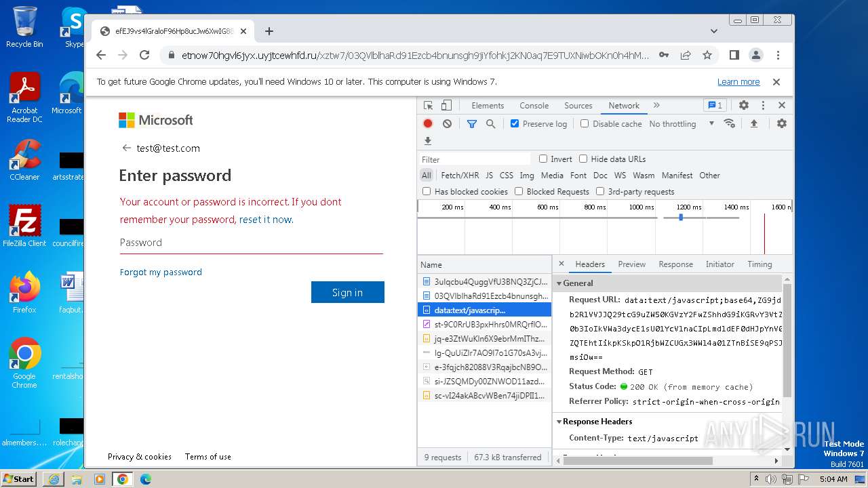Open the Preview tab of request details
The height and width of the screenshot is (488, 868).
click(x=631, y=264)
